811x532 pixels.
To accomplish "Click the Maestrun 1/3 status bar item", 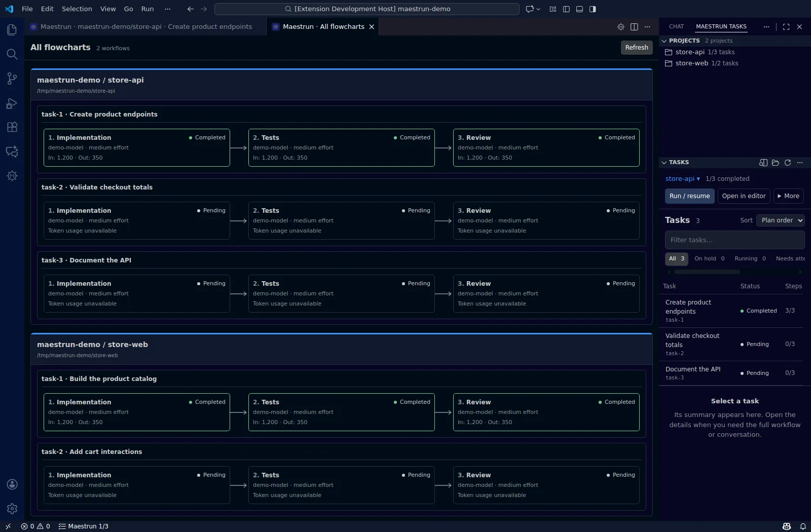I will pos(84,526).
